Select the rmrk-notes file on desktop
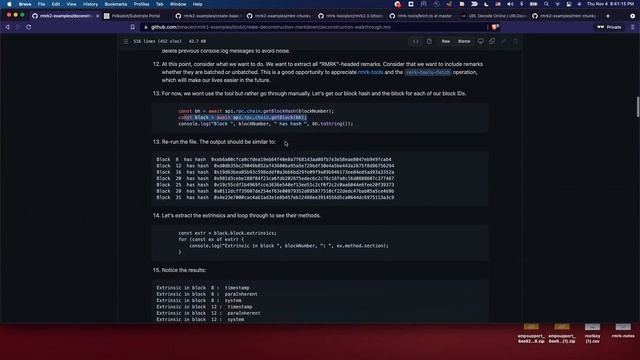The image size is (640, 360). tap(623, 331)
